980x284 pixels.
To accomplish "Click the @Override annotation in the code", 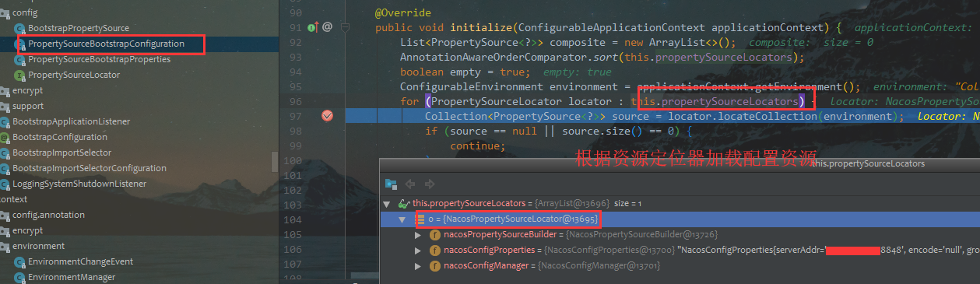I will (x=403, y=13).
